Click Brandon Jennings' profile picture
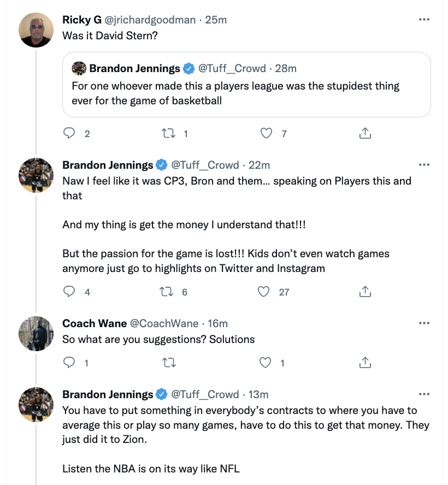Screen dimensions: 448x485 36,175
